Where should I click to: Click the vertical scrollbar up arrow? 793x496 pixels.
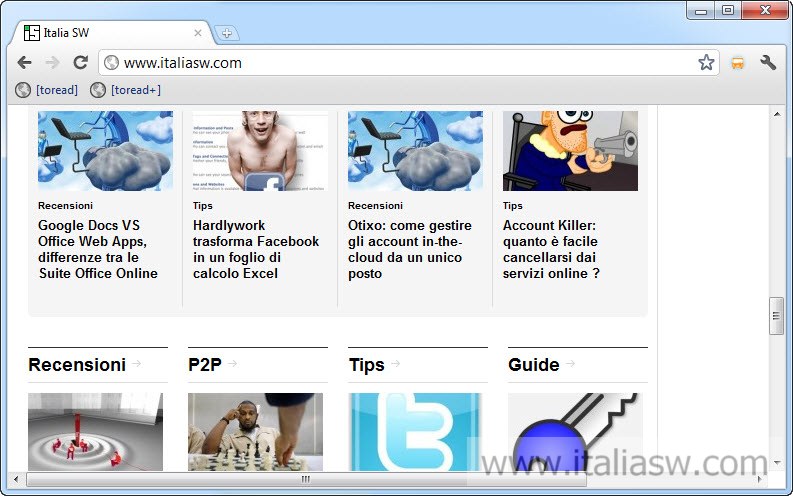click(777, 114)
